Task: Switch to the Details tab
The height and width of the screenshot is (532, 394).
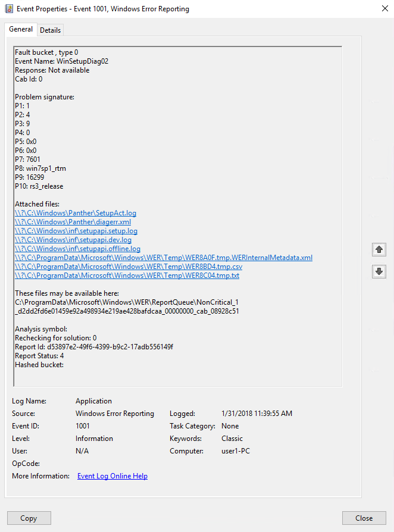Action: point(50,30)
